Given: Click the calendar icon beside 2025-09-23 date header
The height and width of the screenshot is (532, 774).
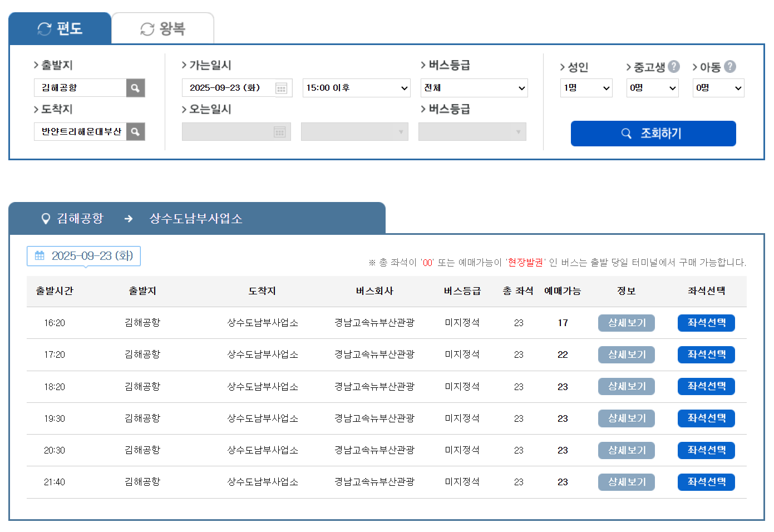Looking at the screenshot, I should point(40,255).
